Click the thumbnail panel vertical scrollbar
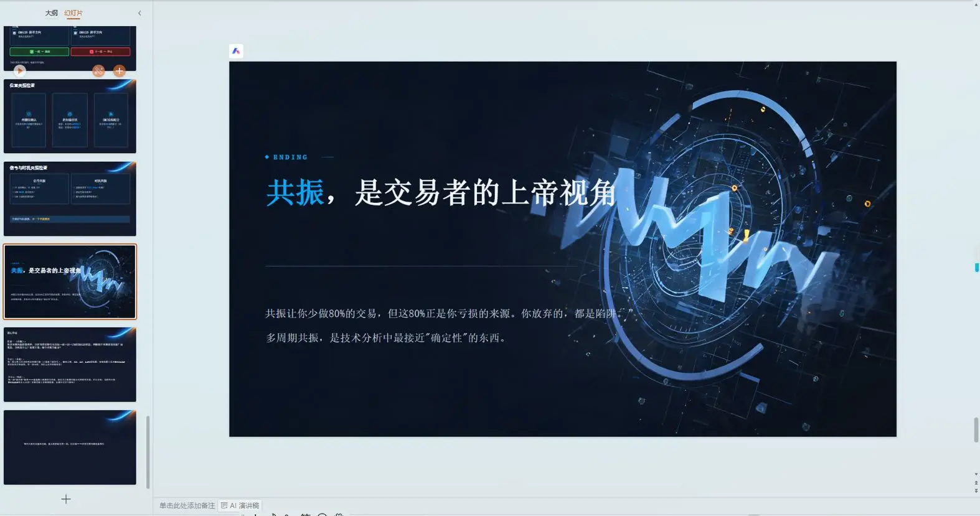This screenshot has width=980, height=516. (148, 453)
